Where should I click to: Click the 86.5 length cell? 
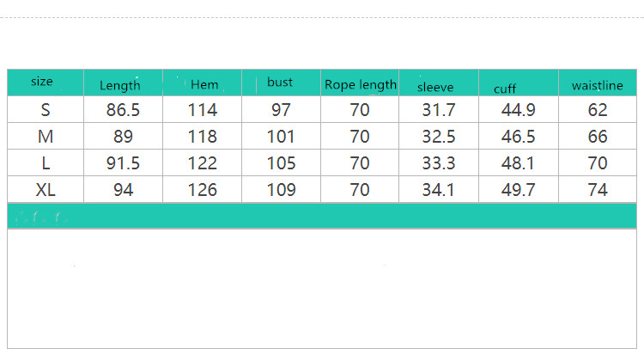(123, 109)
